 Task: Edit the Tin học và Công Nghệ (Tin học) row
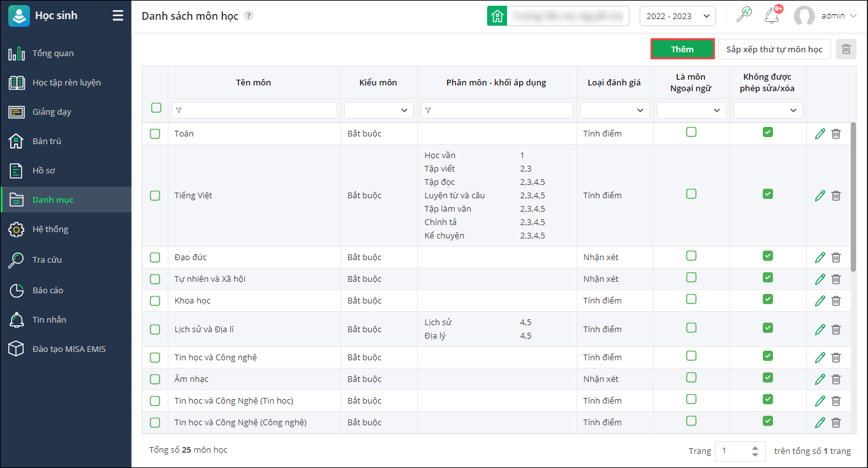tap(820, 401)
